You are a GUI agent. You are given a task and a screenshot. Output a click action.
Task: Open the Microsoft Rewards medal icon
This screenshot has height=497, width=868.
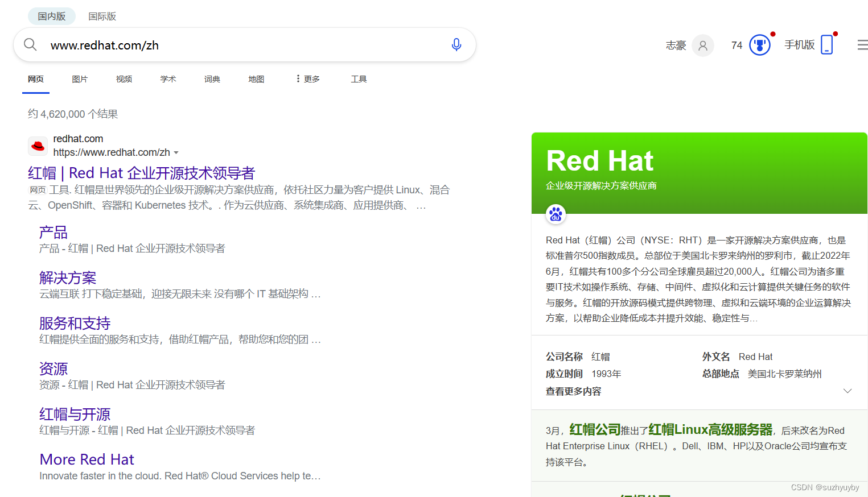759,44
